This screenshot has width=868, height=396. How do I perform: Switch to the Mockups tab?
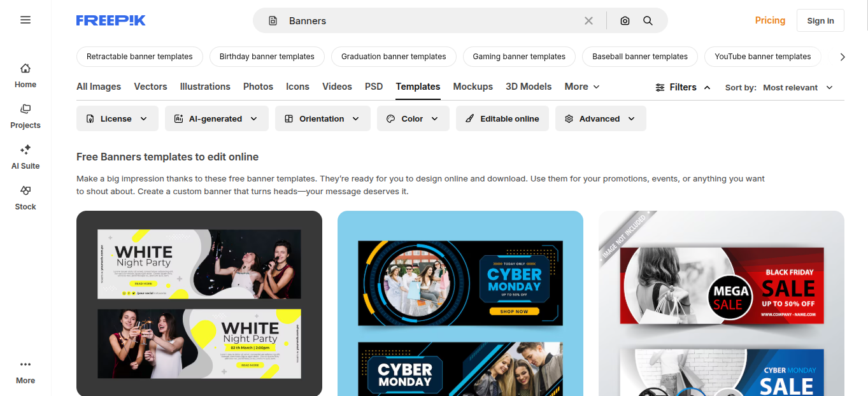click(473, 87)
